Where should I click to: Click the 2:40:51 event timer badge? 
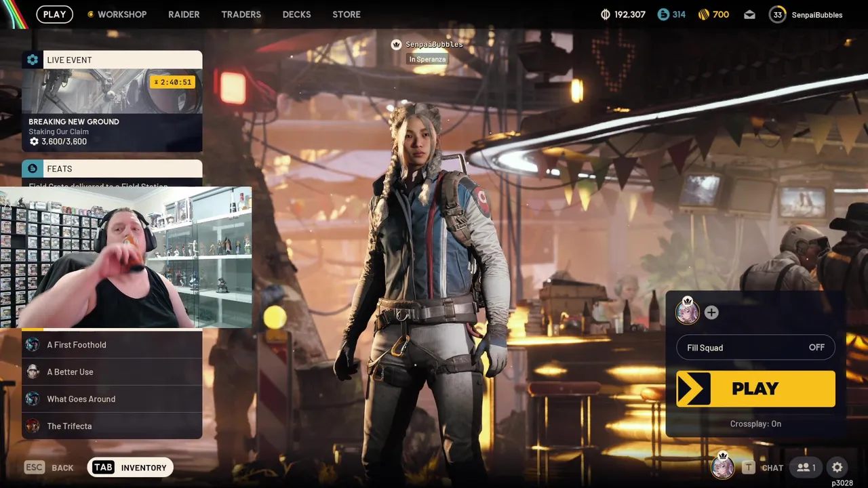(172, 82)
